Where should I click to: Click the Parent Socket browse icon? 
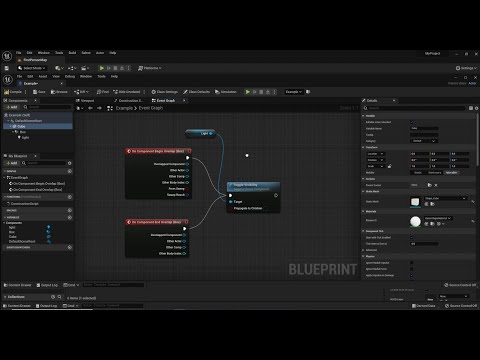429,185
